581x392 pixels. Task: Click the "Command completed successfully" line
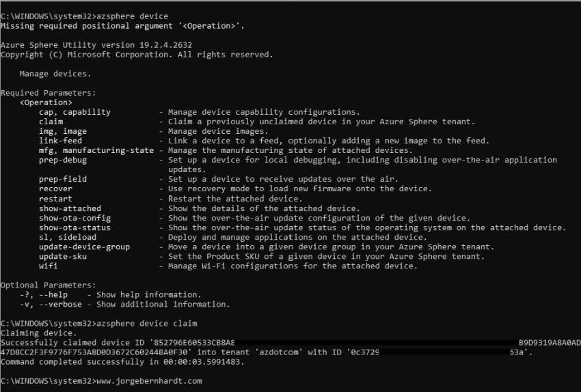coord(122,361)
